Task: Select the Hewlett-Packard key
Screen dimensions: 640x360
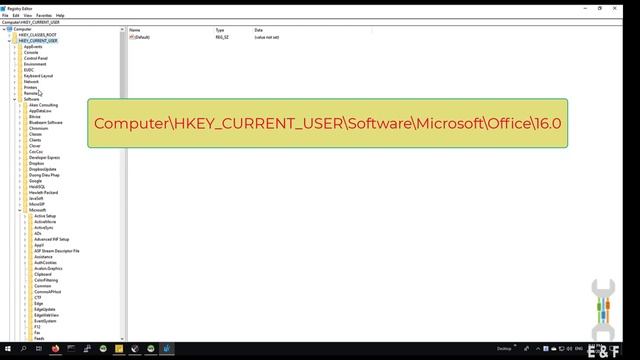Action: pyautogui.click(x=44, y=193)
